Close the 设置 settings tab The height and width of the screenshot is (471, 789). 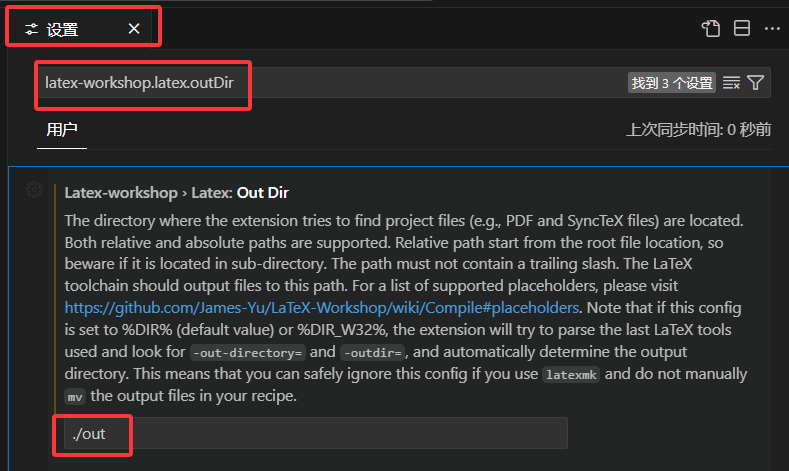tap(134, 29)
